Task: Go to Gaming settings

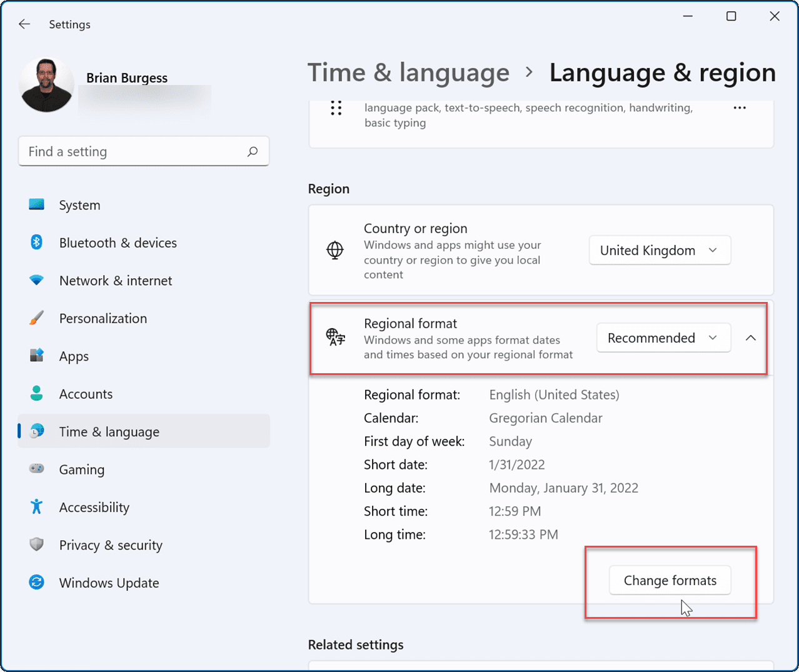Action: pyautogui.click(x=81, y=469)
